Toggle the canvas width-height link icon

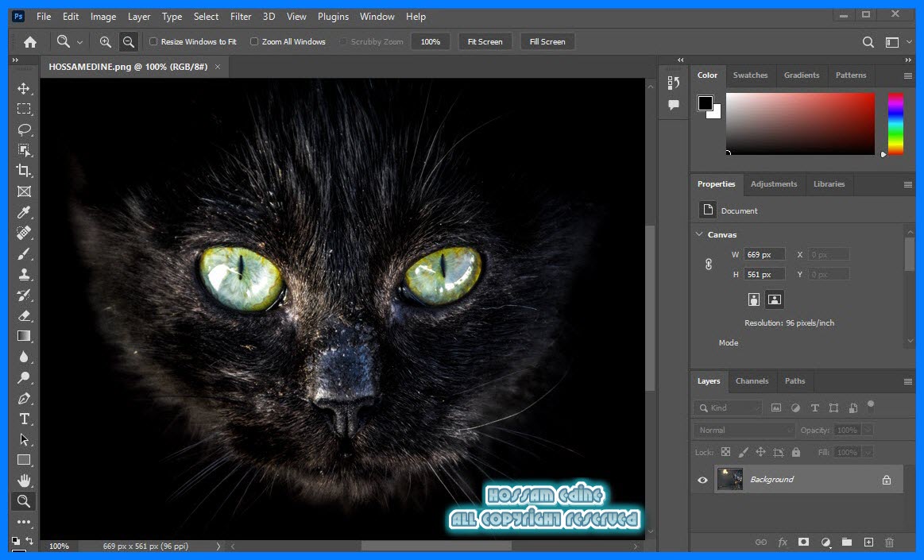click(709, 265)
